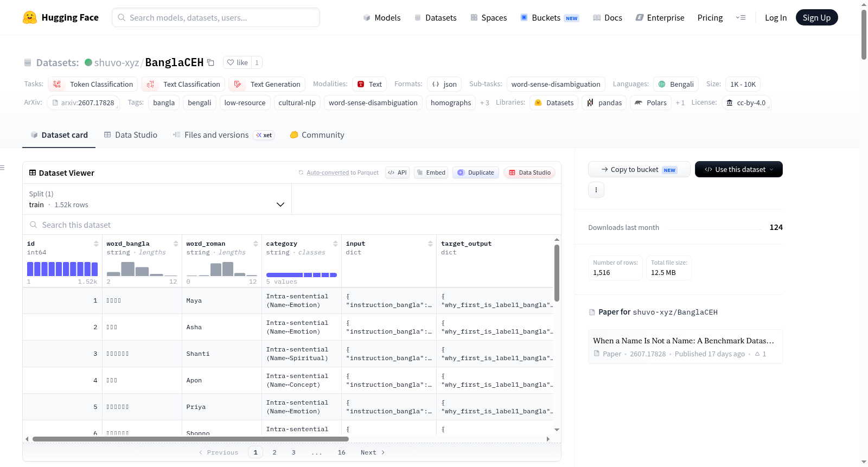Viewport: 868px width, 467px height.
Task: Open the Files and versions tab
Action: [224, 135]
